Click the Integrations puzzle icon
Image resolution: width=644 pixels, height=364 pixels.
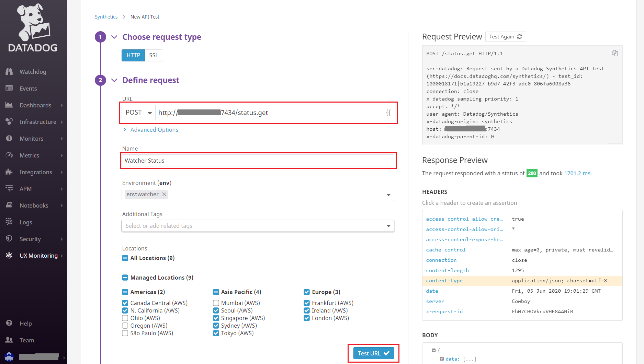point(9,172)
